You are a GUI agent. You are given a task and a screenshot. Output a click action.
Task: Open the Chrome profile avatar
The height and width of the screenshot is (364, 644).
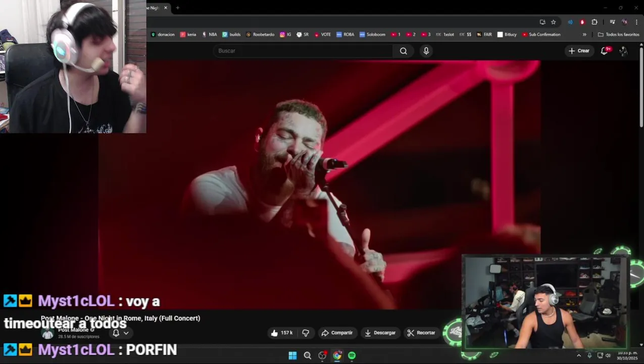click(x=625, y=22)
